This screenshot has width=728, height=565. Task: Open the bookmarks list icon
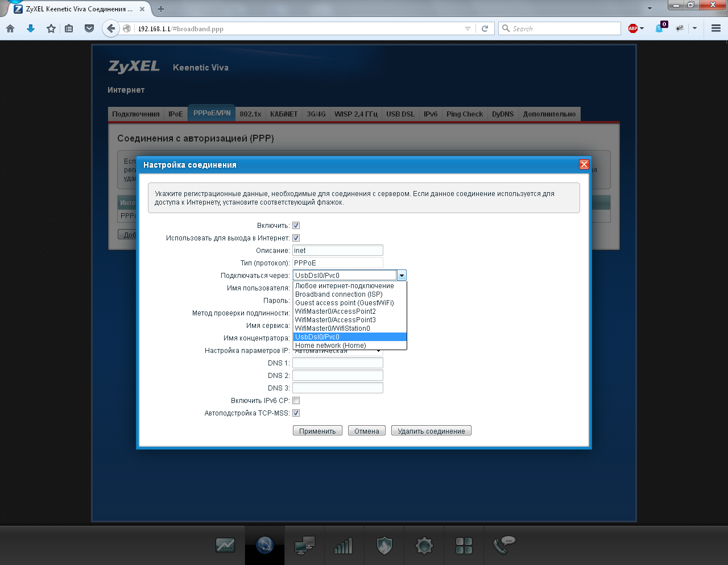point(69,28)
